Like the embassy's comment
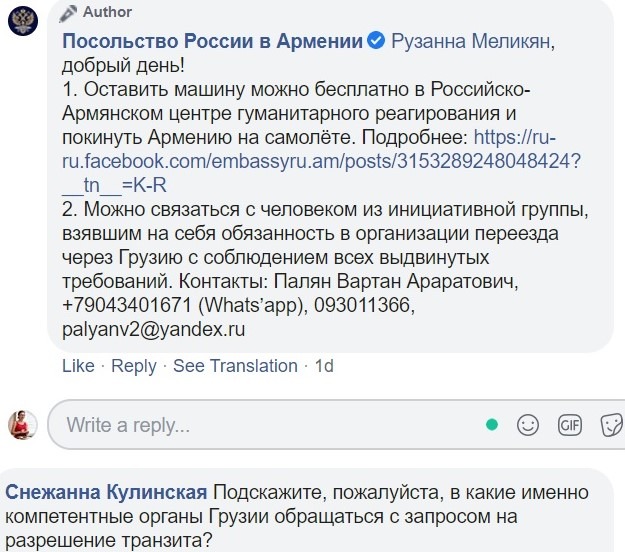Image resolution: width=625 pixels, height=552 pixels. point(78,366)
